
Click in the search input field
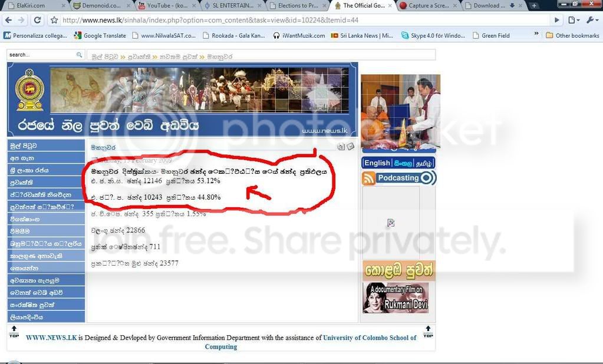tap(41, 55)
